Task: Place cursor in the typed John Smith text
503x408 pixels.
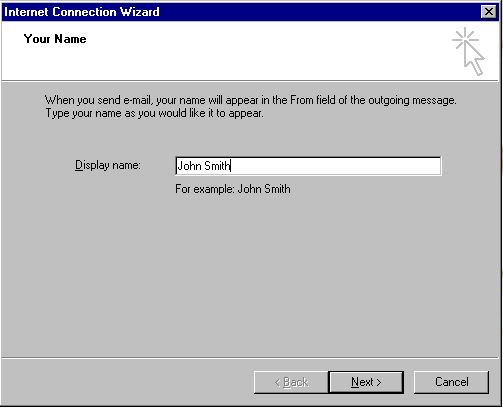Action: pos(203,166)
